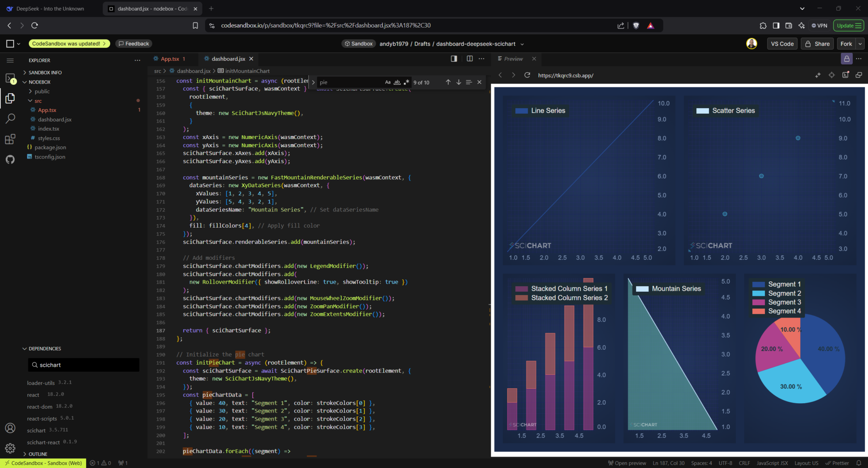The width and height of the screenshot is (868, 468).
Task: Click the Prettier status bar item
Action: pyautogui.click(x=837, y=463)
